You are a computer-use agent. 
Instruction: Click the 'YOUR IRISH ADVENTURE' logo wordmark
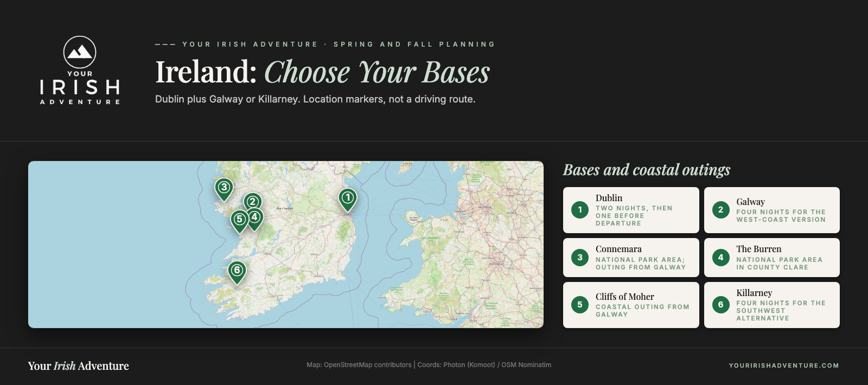(x=80, y=87)
